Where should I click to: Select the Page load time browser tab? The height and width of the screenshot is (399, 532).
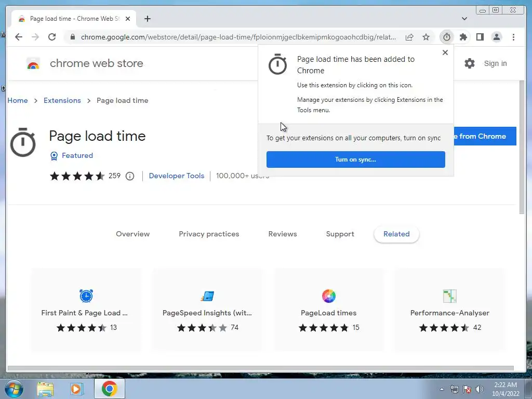tap(74, 19)
